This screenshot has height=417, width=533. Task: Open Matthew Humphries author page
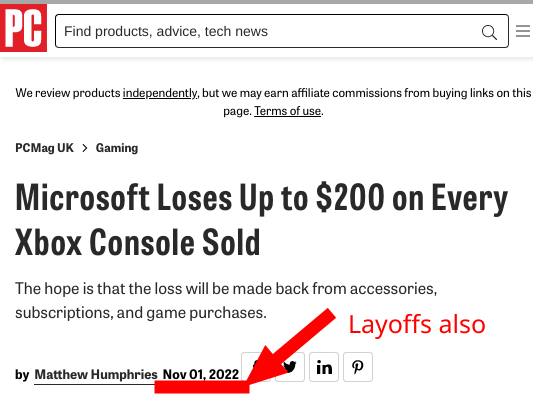96,375
